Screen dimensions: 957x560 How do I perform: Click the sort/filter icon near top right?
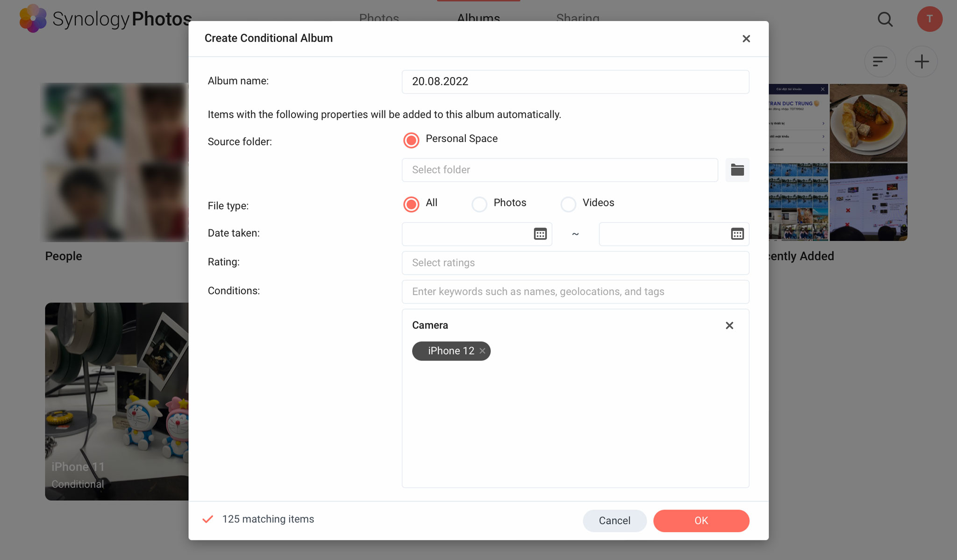(880, 61)
